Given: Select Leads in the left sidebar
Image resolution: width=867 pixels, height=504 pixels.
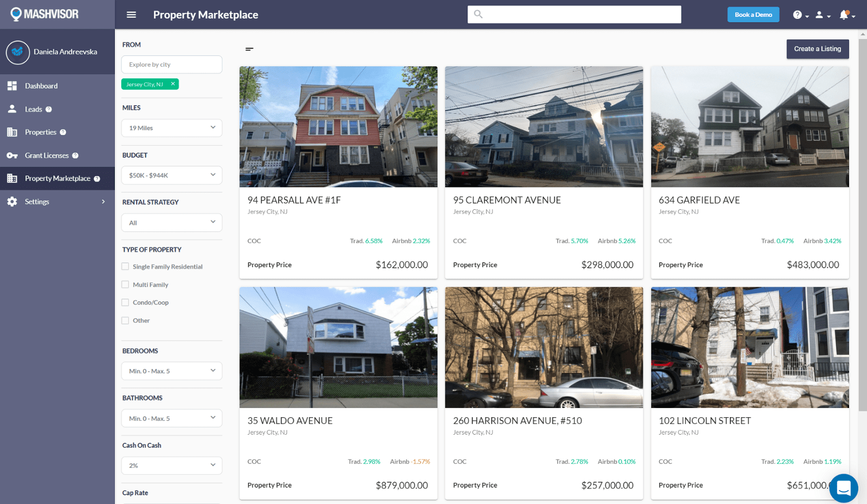Looking at the screenshot, I should point(34,109).
